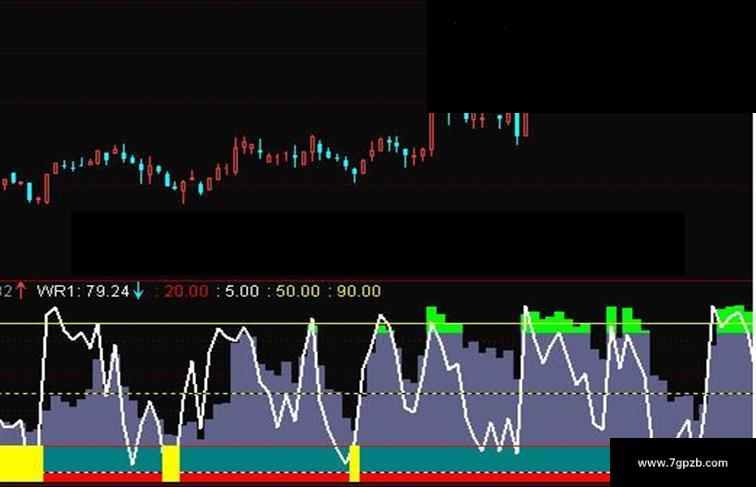Select the red 20.00 parameter value
This screenshot has width=756, height=487.
186,291
